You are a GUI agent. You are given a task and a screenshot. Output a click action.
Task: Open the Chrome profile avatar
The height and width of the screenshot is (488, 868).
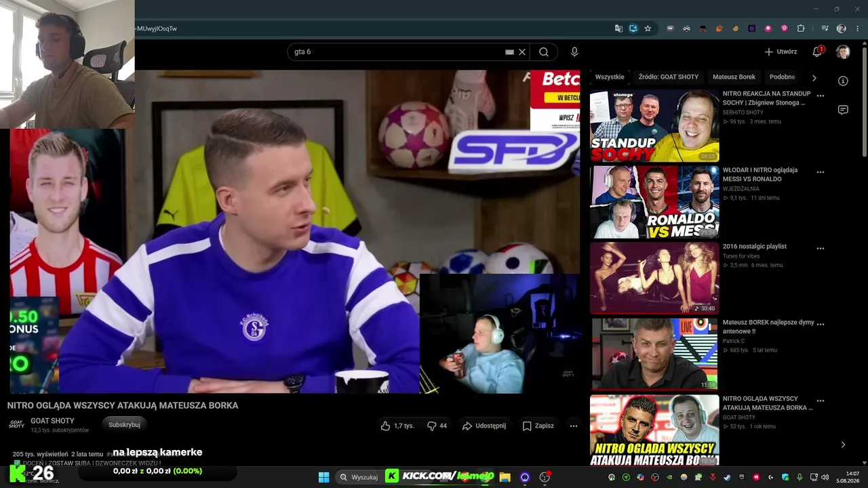pos(842,28)
